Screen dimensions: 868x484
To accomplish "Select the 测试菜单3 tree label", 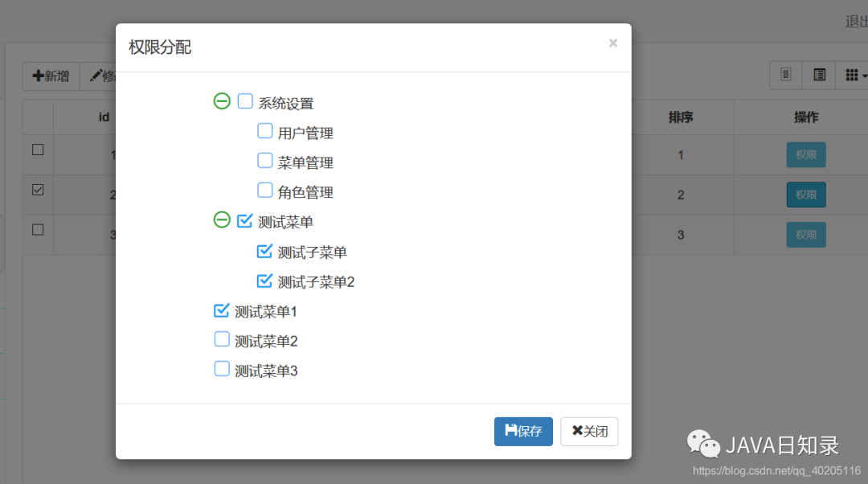I will coord(266,371).
